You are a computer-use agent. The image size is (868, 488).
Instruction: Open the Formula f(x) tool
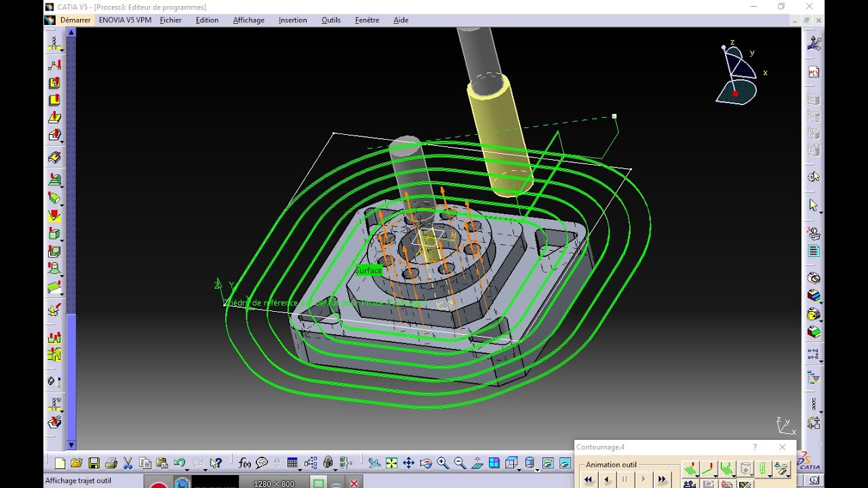click(245, 464)
